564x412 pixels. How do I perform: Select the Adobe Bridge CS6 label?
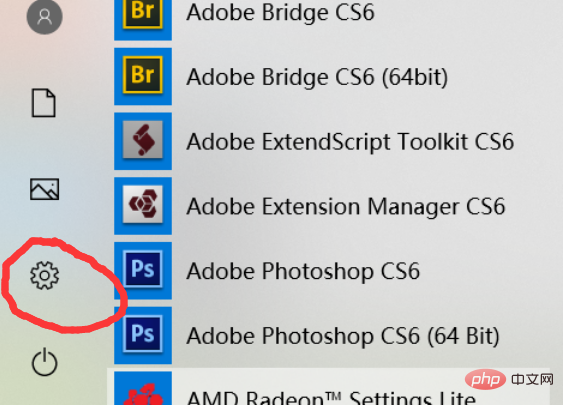[x=281, y=13]
